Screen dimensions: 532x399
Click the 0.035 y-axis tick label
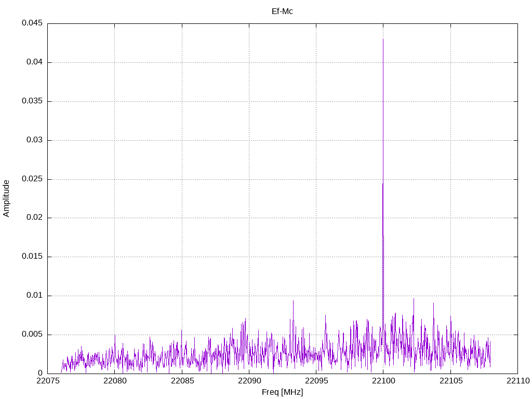[32, 101]
